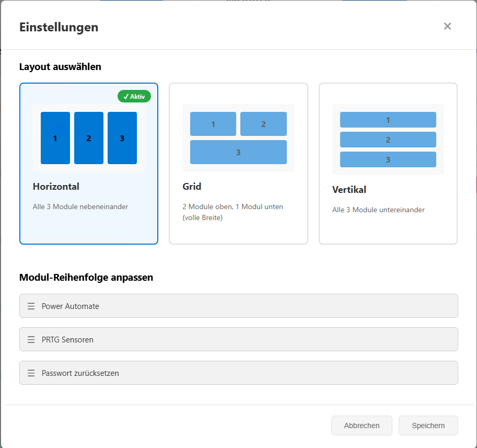The image size is (477, 448).
Task: Click the Grid layout preview thumbnail
Action: pyautogui.click(x=238, y=138)
